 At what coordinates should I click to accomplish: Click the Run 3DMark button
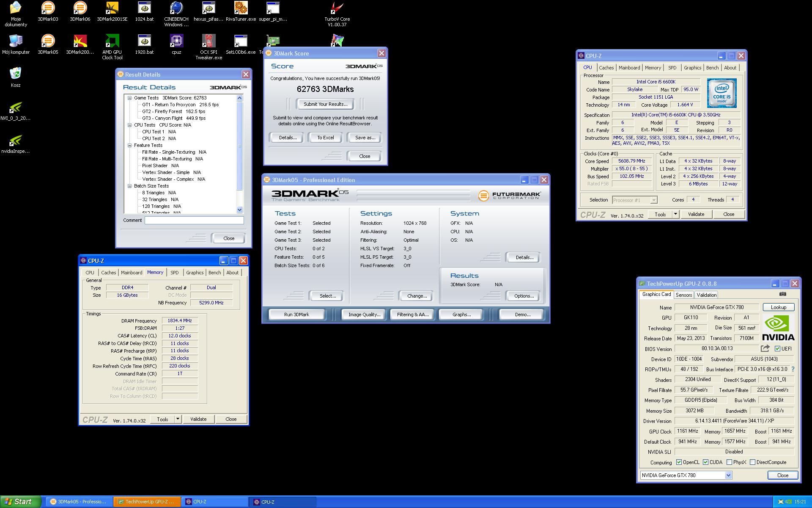296,315
